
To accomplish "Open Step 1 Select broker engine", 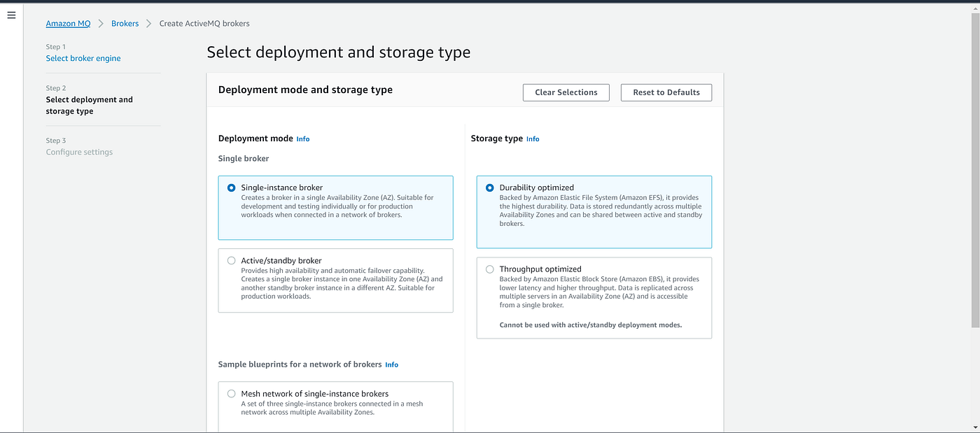I will (x=83, y=58).
